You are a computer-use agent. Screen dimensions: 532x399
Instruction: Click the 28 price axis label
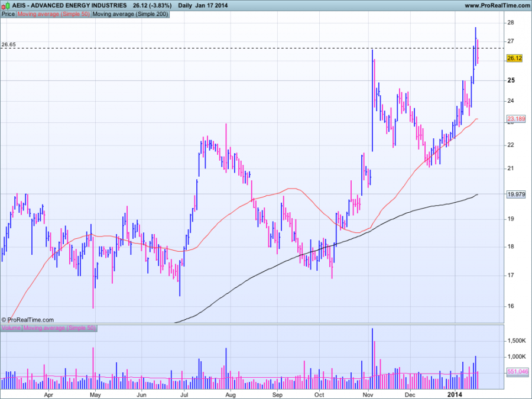tap(511, 22)
